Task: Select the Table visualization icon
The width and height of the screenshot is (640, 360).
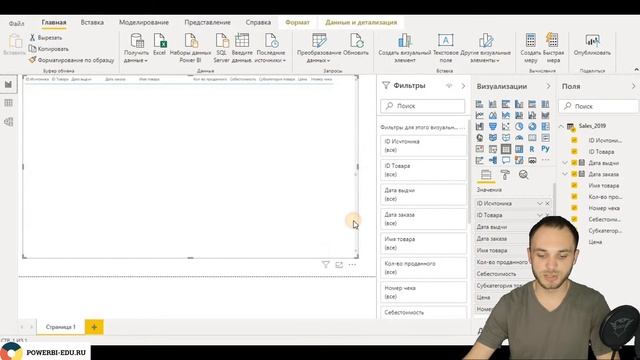Action: click(506, 149)
